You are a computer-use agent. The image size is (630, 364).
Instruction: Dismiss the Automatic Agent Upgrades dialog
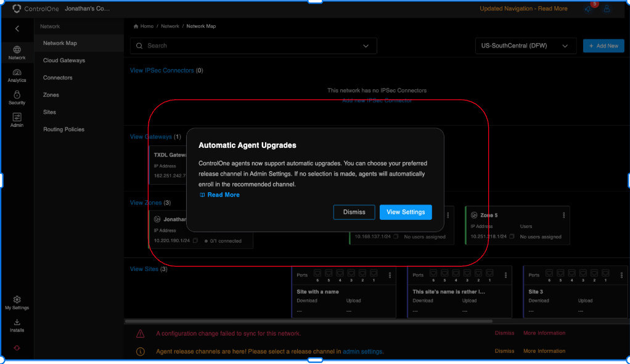(x=354, y=212)
